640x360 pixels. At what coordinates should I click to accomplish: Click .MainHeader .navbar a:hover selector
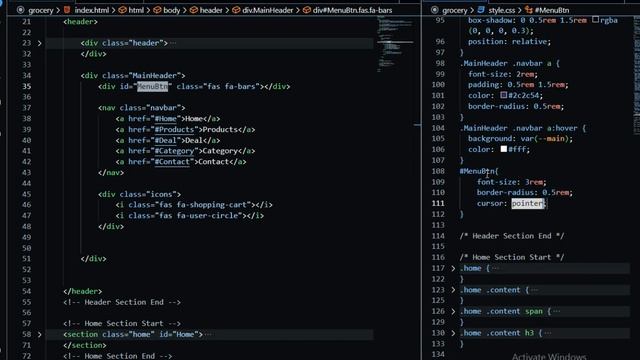518,128
